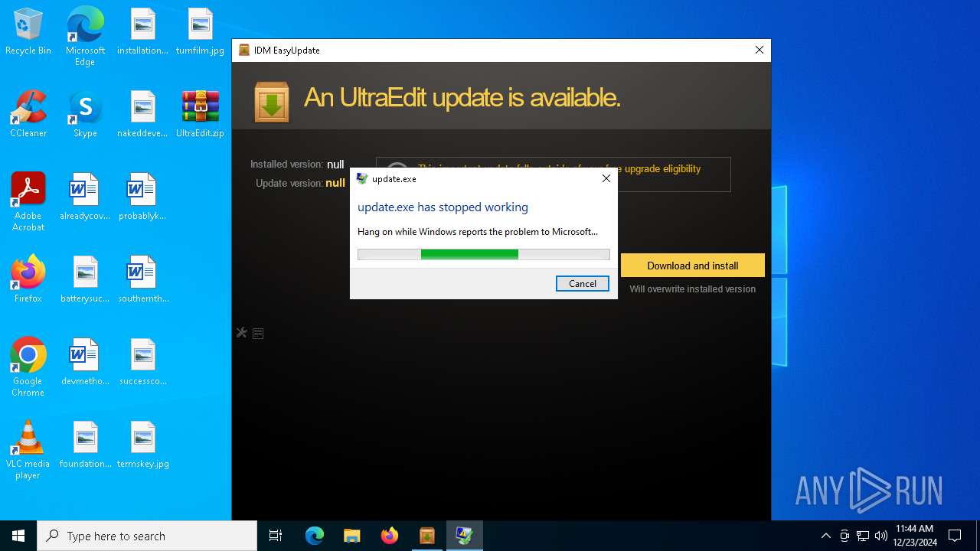Select the southernth Word document icon
The width and height of the screenshot is (980, 551).
[x=142, y=280]
